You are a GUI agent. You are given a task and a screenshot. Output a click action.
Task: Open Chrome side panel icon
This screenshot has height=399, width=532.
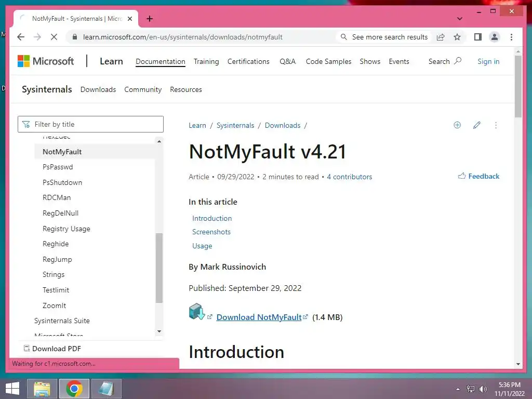pos(478,37)
